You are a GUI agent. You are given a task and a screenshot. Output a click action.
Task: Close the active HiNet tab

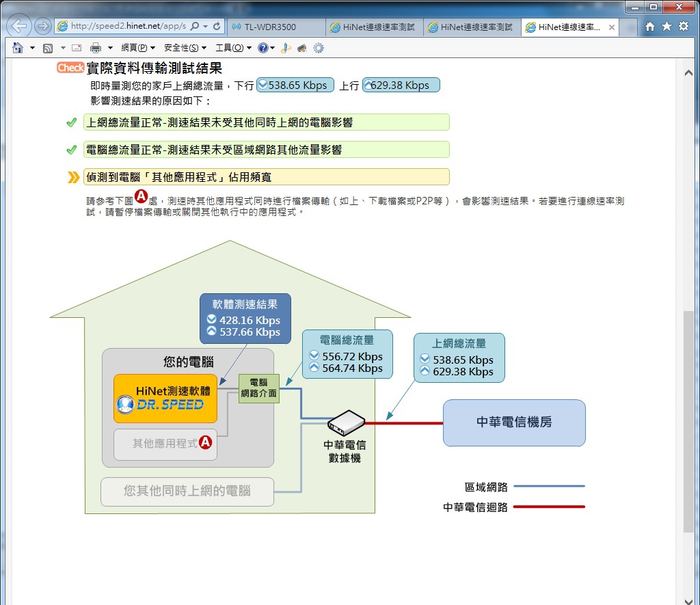click(x=612, y=27)
